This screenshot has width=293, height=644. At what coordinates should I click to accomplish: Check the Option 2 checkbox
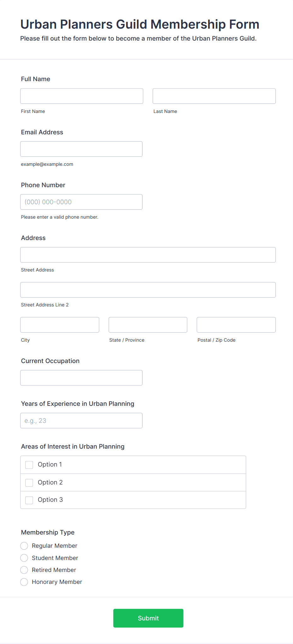[x=29, y=482]
